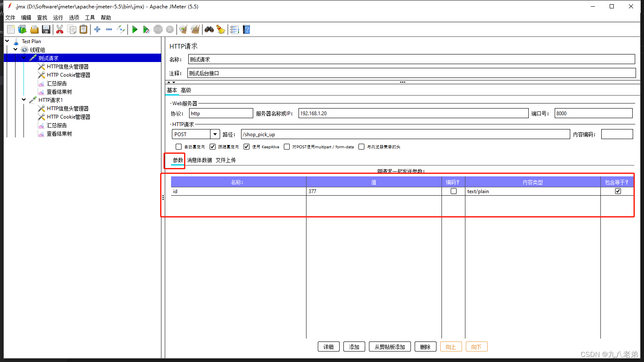Viewport: 644px width, 362px height.
Task: Start the test with green play icon
Action: 135,29
